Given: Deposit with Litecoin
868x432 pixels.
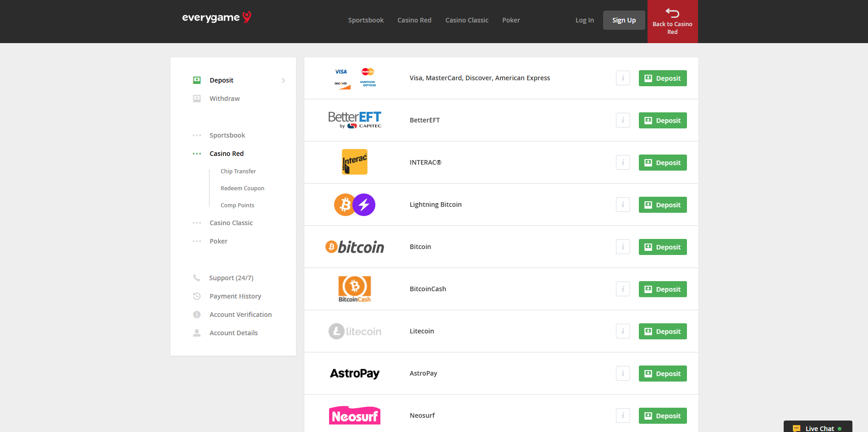Looking at the screenshot, I should pyautogui.click(x=663, y=331).
